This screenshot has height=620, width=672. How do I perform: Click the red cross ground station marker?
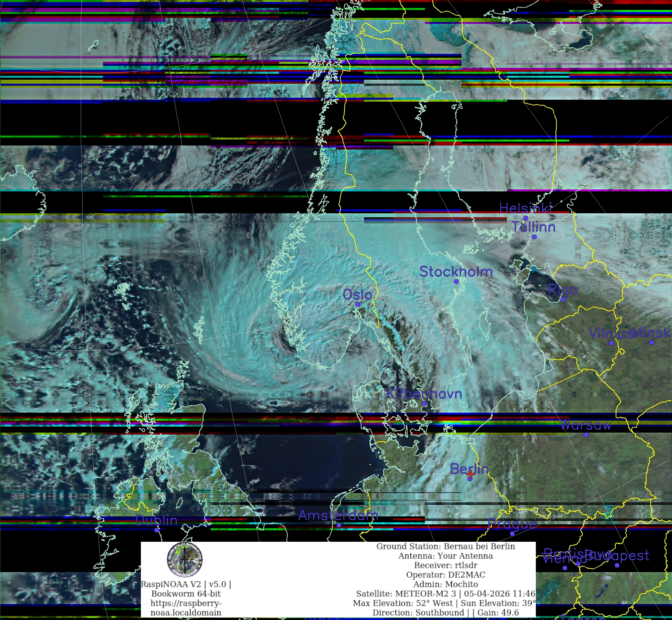click(x=471, y=474)
